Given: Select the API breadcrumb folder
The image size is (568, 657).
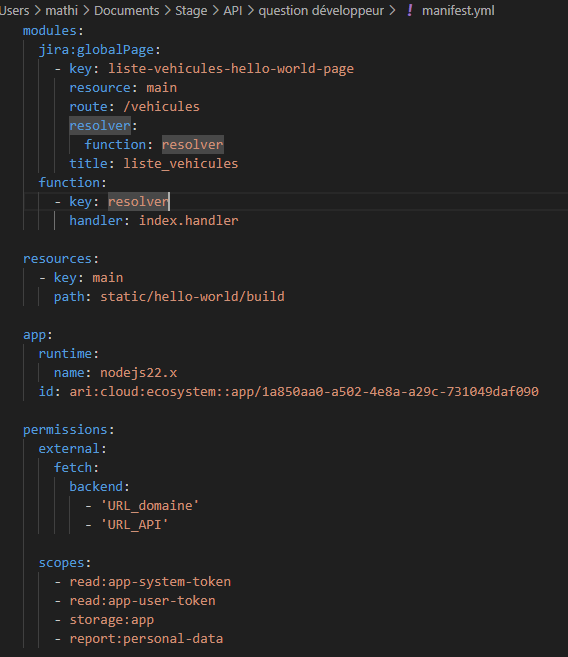Looking at the screenshot, I should pos(232,10).
